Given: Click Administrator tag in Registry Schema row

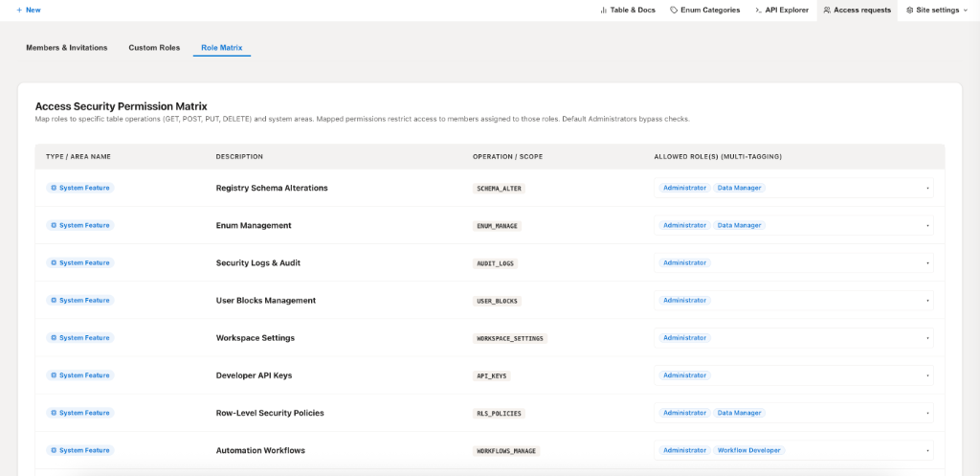Looking at the screenshot, I should [684, 188].
